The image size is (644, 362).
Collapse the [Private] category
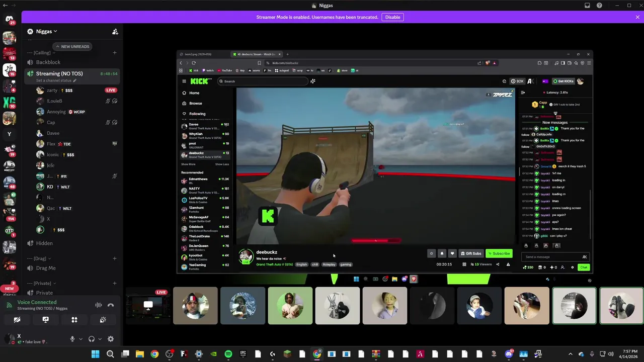(x=41, y=283)
